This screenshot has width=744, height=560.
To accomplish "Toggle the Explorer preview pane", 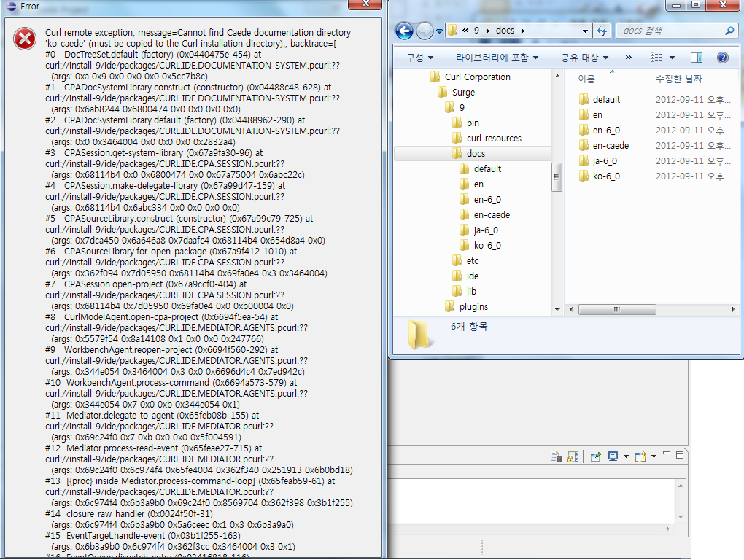I will click(x=696, y=58).
